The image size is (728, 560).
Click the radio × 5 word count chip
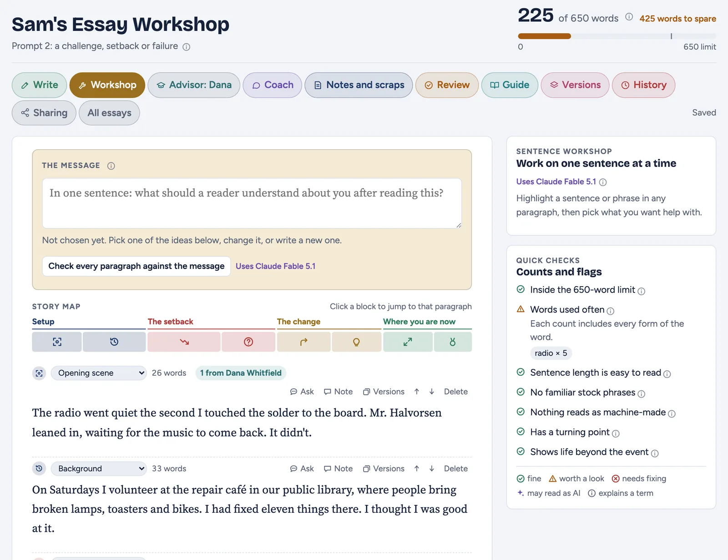(x=551, y=353)
